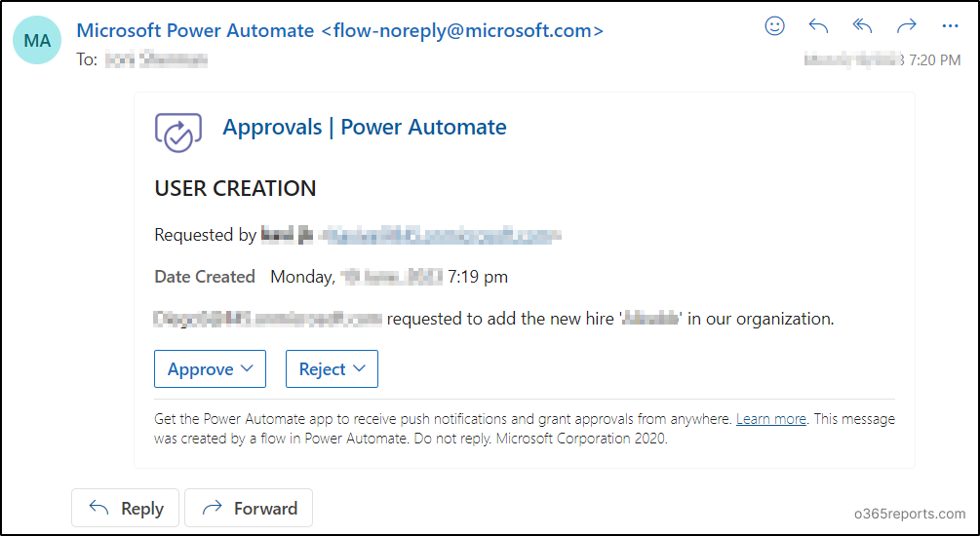
Task: Click the Forward arrow icon in header
Action: pos(906,26)
